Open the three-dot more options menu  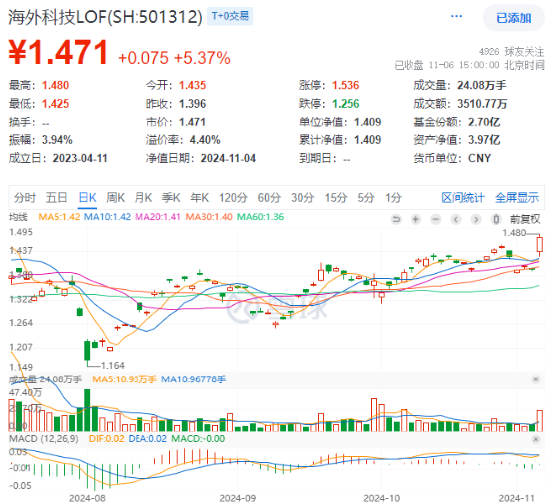(456, 16)
